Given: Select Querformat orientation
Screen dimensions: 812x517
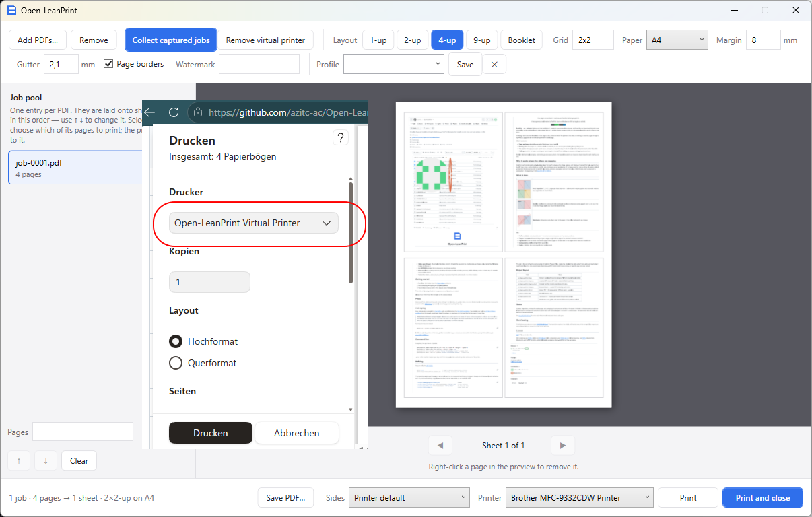Looking at the screenshot, I should point(176,363).
